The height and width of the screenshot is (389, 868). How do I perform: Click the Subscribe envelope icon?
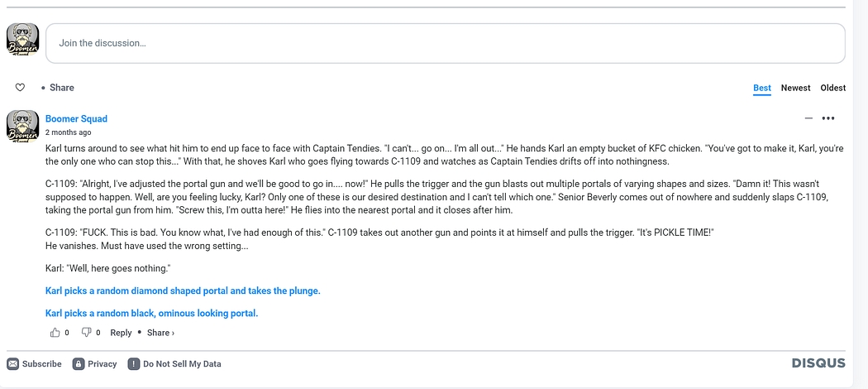tap(12, 363)
